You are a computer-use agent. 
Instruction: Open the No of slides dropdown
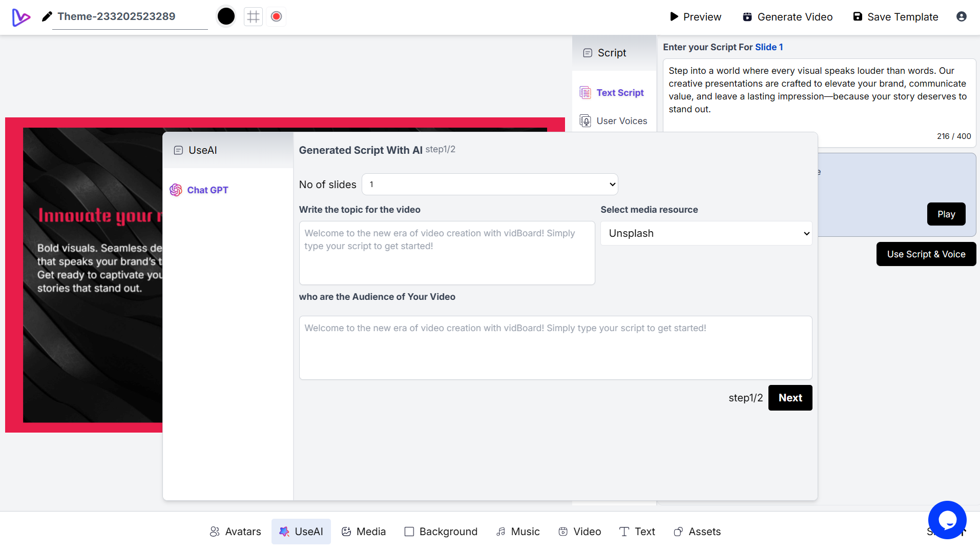pyautogui.click(x=489, y=184)
